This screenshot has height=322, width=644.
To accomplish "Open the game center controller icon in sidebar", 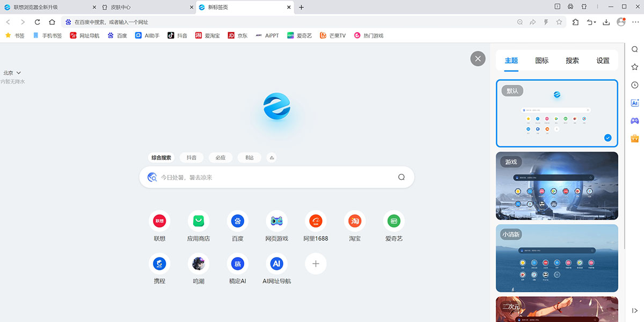I will [634, 121].
